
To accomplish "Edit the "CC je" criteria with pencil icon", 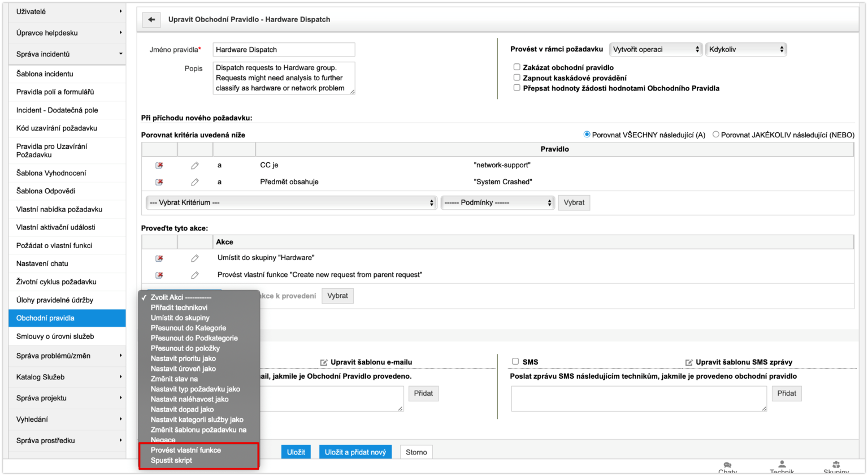I will point(195,166).
